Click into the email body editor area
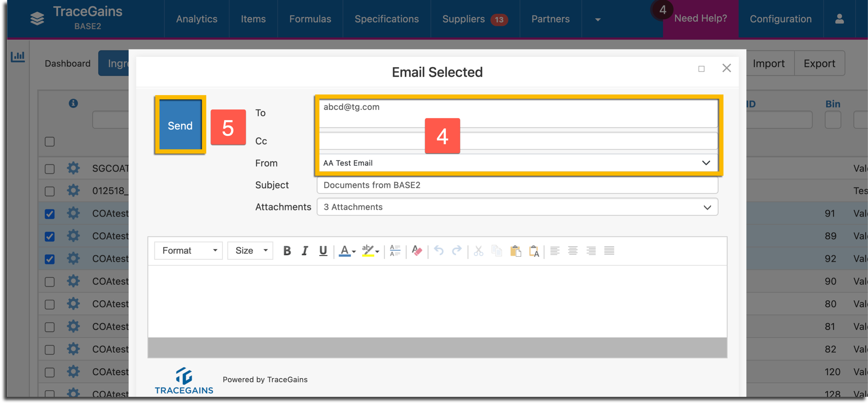868x403 pixels. [437, 301]
